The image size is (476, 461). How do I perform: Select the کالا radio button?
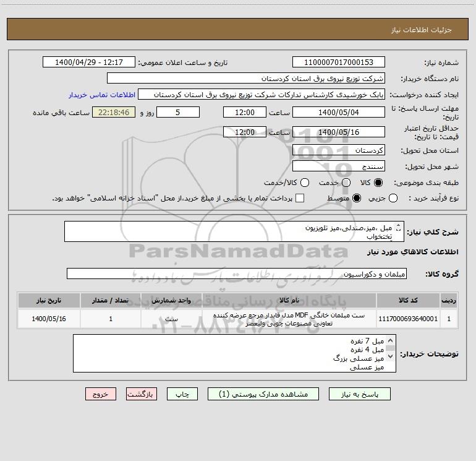pyautogui.click(x=378, y=183)
